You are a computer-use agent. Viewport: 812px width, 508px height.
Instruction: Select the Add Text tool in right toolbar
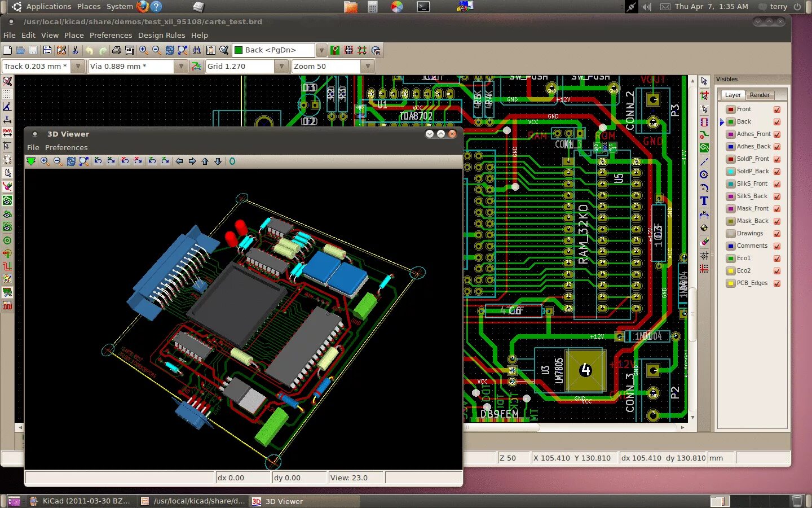coord(704,201)
